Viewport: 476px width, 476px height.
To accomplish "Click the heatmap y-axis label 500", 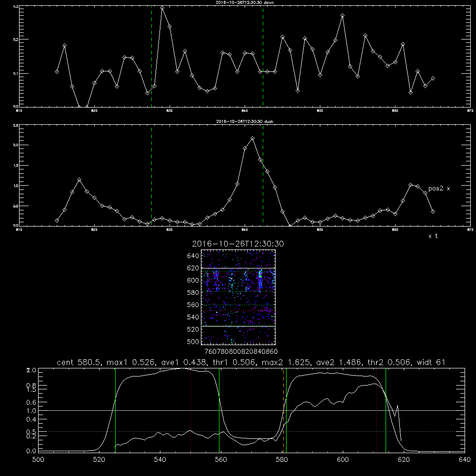I will (193, 342).
